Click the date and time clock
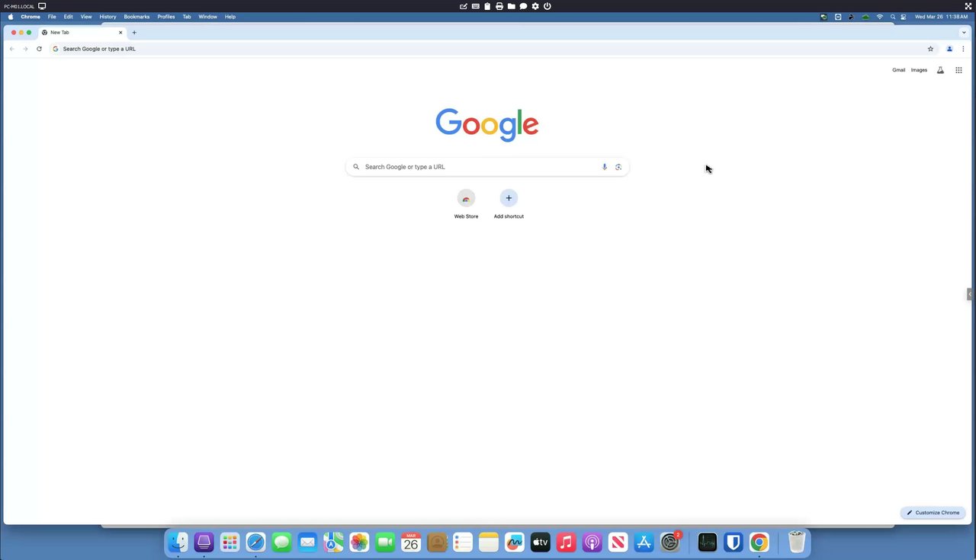The width and height of the screenshot is (976, 560). coord(941,17)
